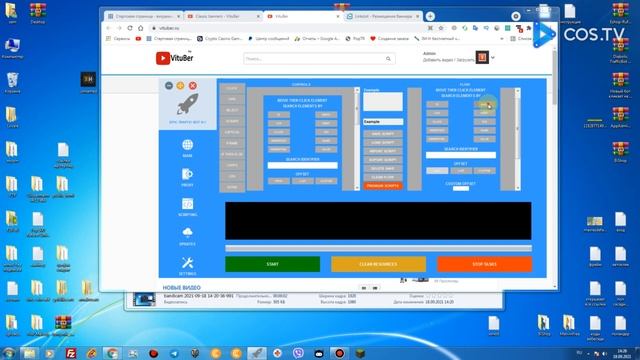Open PREMIUM SCRIPTS orange button
This screenshot has height=360, width=640.
coord(383,186)
